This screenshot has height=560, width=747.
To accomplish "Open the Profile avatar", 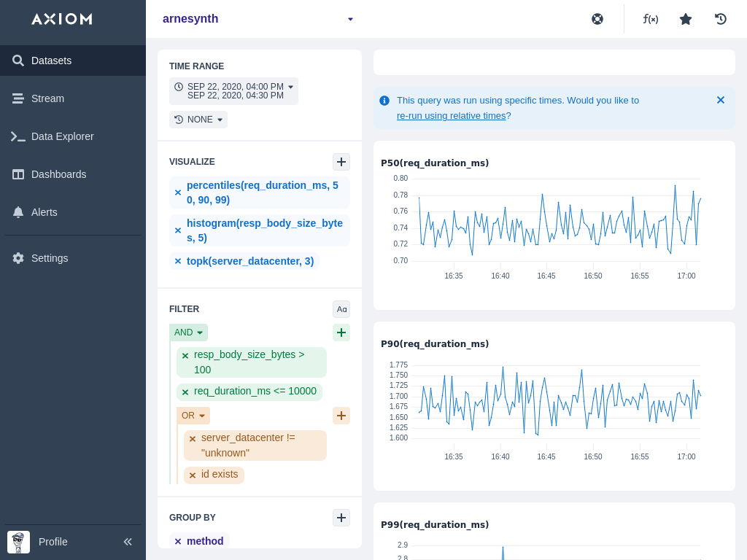I will pos(18,542).
